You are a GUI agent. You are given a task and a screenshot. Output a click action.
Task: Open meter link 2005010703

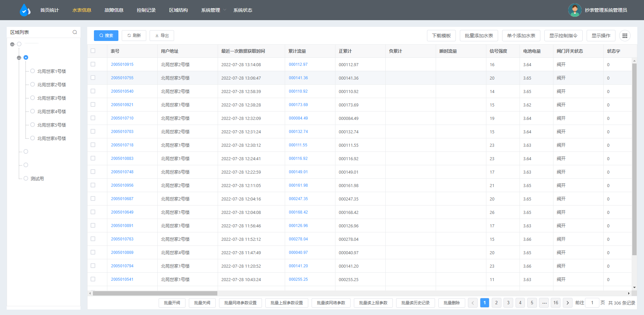pos(122,131)
